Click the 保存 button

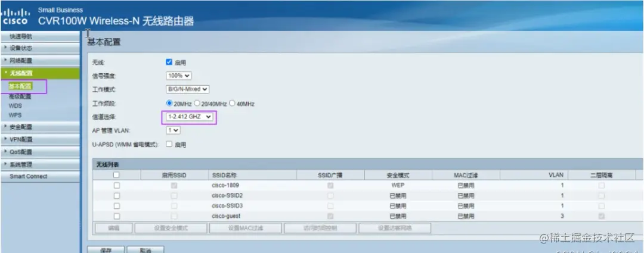pos(106,249)
